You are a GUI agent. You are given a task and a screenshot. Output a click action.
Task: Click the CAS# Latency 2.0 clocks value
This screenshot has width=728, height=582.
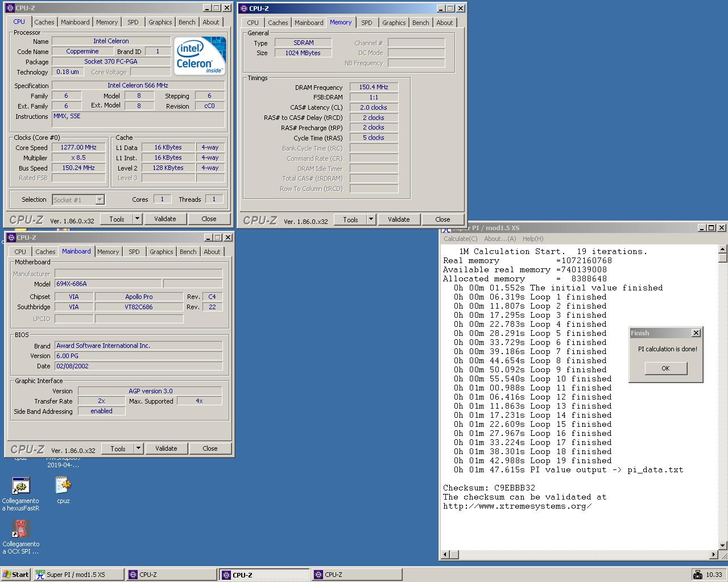click(374, 107)
